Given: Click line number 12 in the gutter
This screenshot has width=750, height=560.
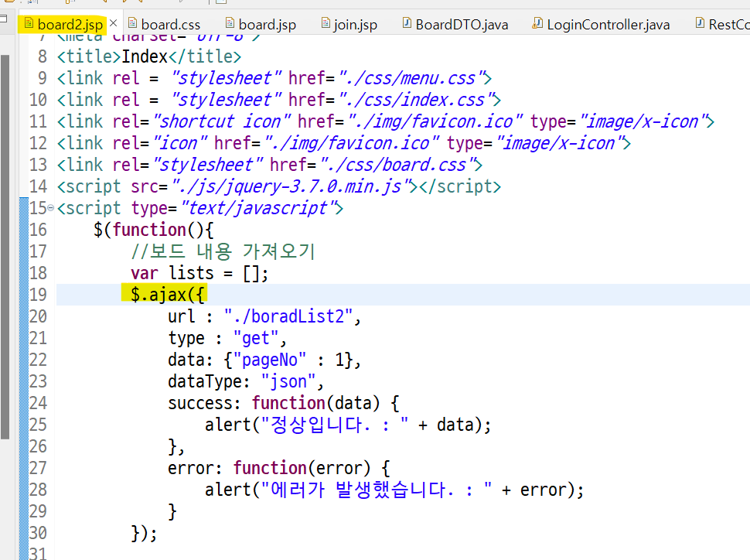Looking at the screenshot, I should 38,143.
